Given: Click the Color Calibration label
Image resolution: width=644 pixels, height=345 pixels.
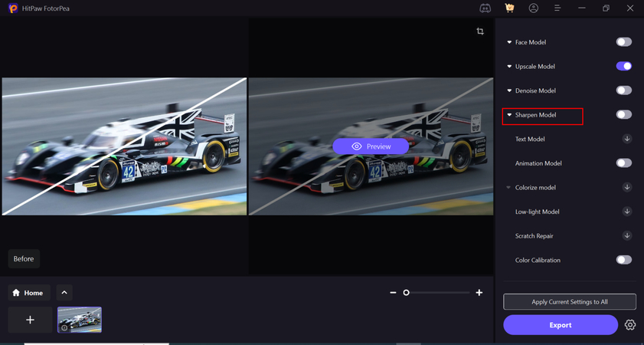Looking at the screenshot, I should coord(538,261).
